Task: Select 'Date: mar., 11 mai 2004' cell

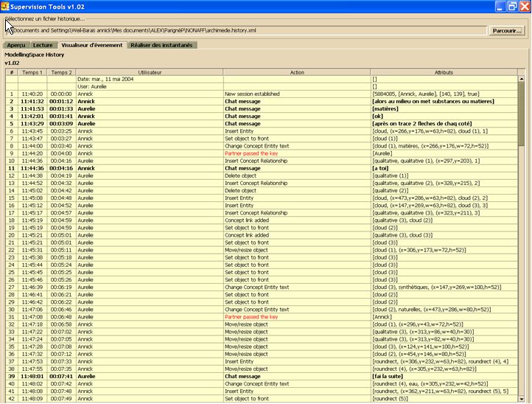Action: click(x=150, y=79)
